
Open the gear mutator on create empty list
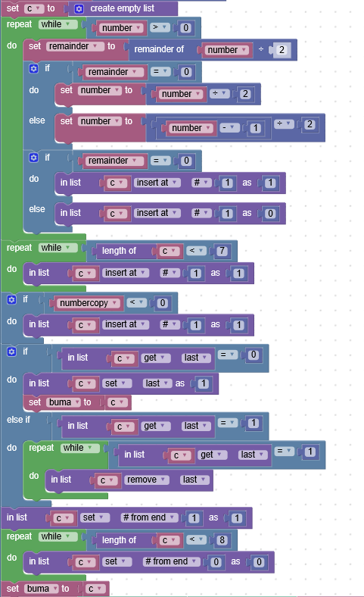click(x=79, y=9)
